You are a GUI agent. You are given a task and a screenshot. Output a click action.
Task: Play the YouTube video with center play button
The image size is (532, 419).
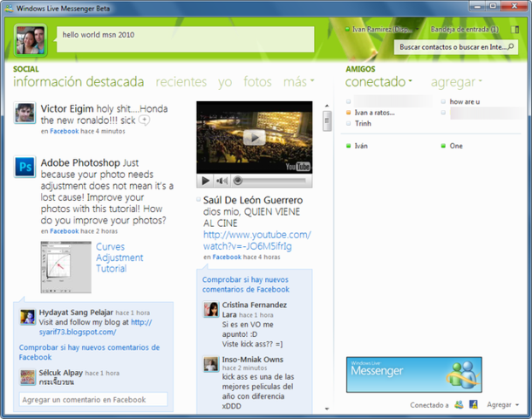pyautogui.click(x=254, y=138)
